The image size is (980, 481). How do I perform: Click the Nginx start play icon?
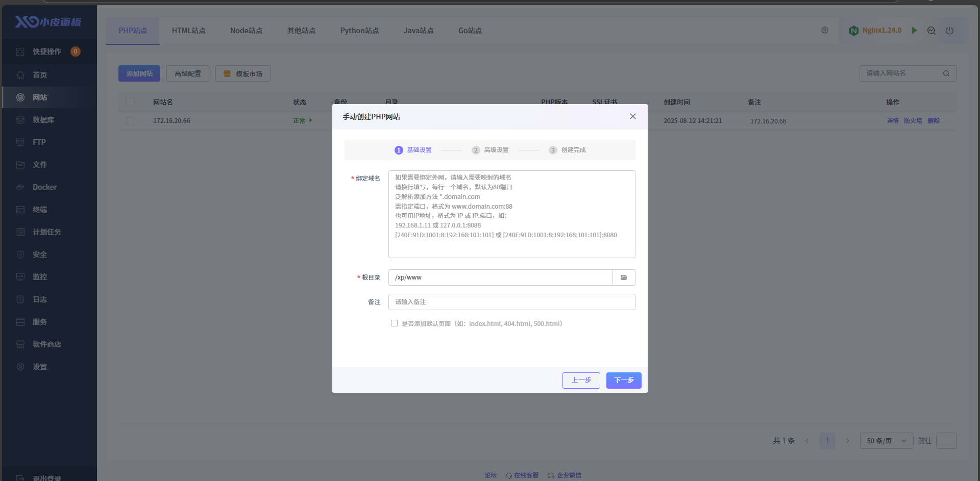pos(914,31)
